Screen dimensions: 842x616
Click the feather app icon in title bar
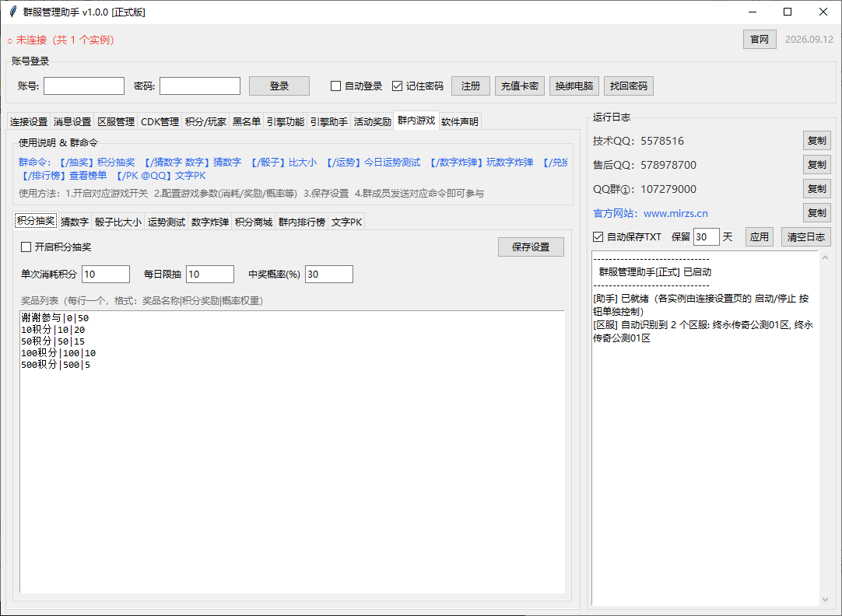tap(13, 12)
